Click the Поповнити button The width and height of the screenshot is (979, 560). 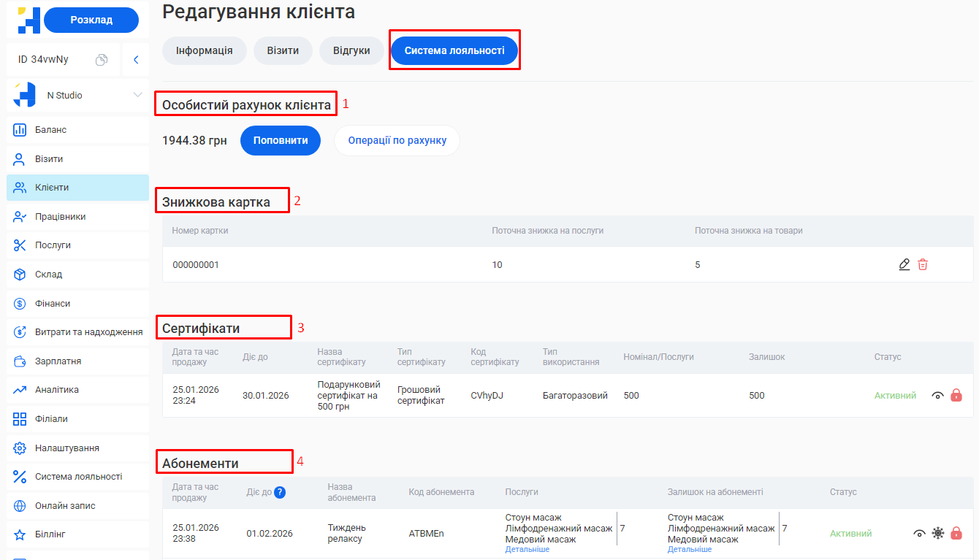point(281,140)
